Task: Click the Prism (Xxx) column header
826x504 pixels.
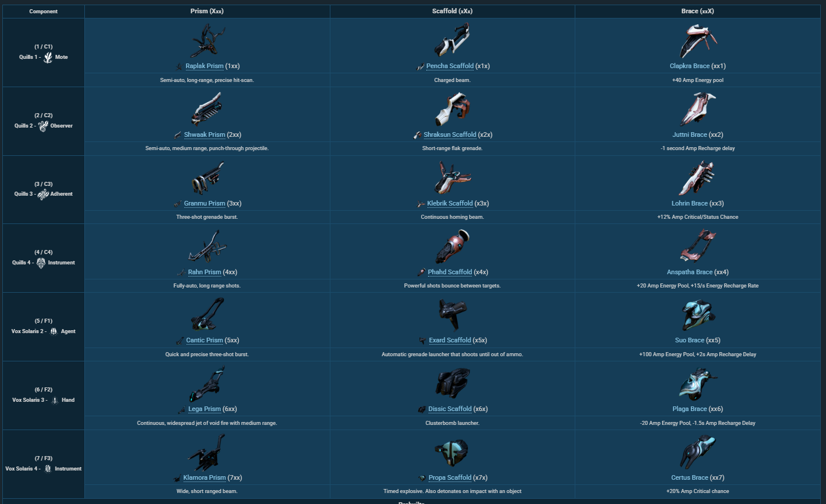Action: (x=207, y=11)
